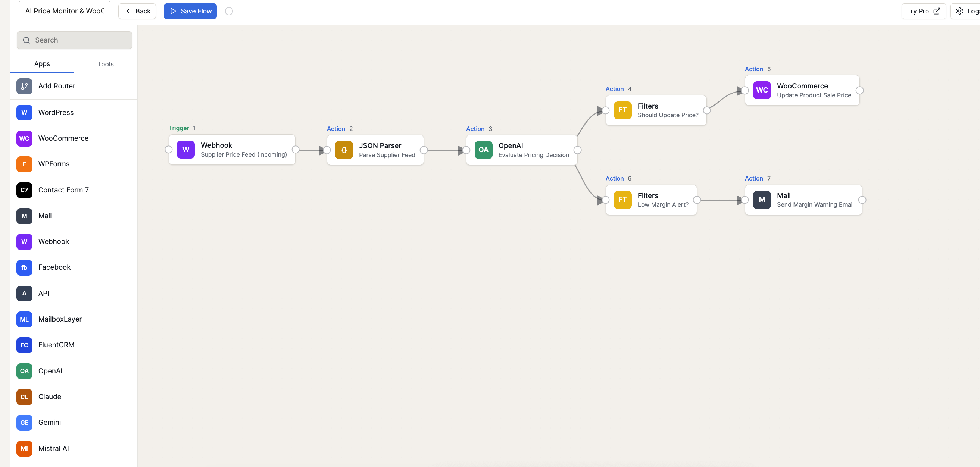
Task: Click the 'Action 5' label
Action: tap(758, 69)
